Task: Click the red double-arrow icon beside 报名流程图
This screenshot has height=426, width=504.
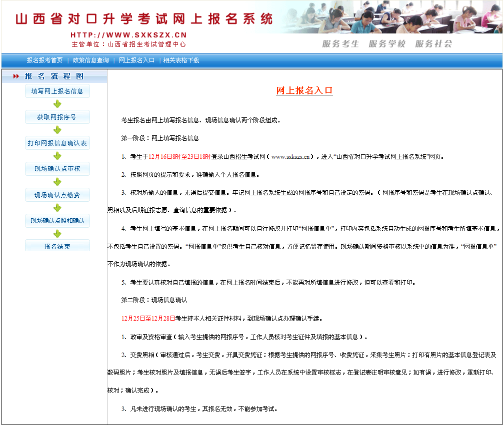Action: pyautogui.click(x=16, y=76)
